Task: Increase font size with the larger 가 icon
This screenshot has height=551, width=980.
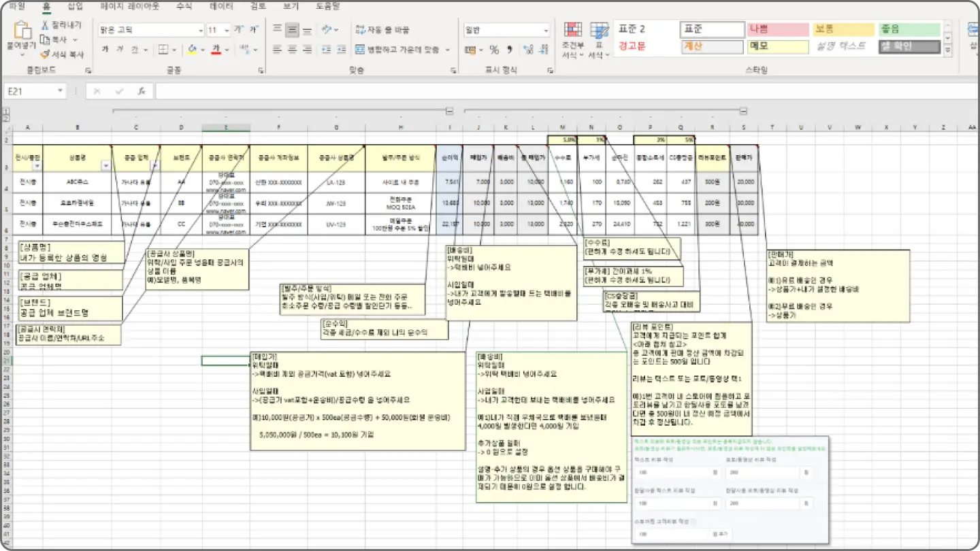Action: [x=238, y=30]
